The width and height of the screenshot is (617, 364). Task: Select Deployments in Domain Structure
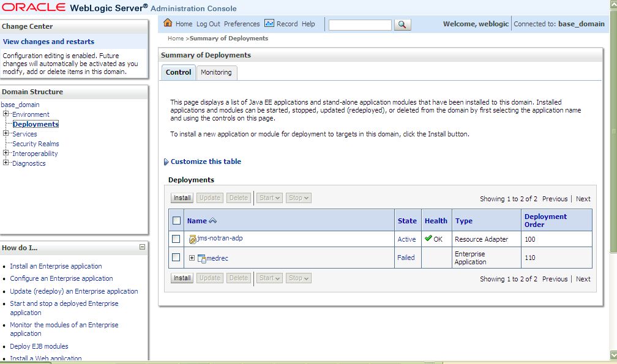36,124
